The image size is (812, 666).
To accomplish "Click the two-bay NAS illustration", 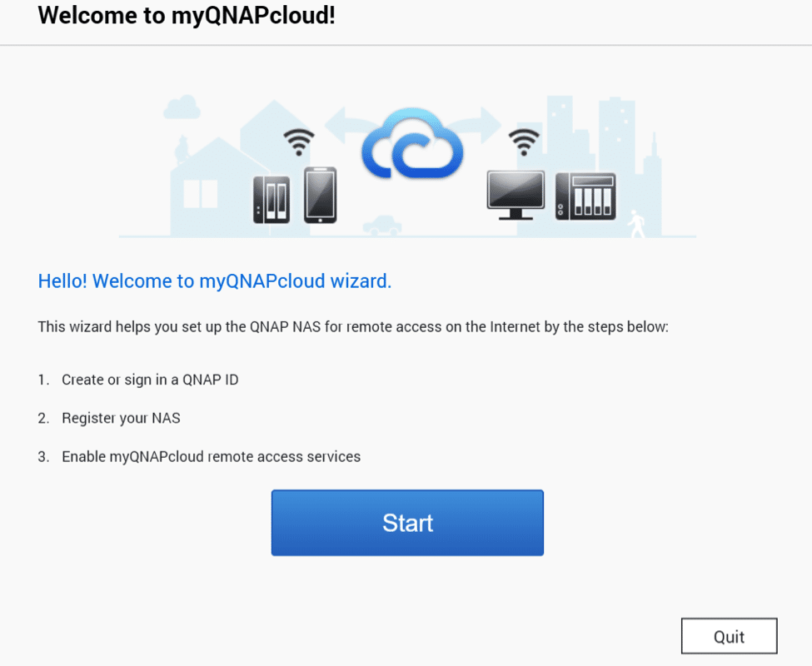I will pyautogui.click(x=271, y=200).
